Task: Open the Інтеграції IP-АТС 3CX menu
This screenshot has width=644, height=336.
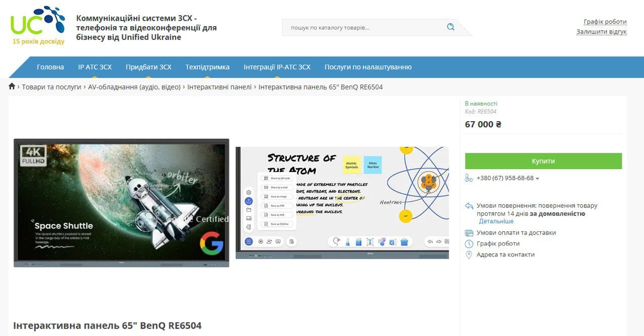Action: [277, 67]
